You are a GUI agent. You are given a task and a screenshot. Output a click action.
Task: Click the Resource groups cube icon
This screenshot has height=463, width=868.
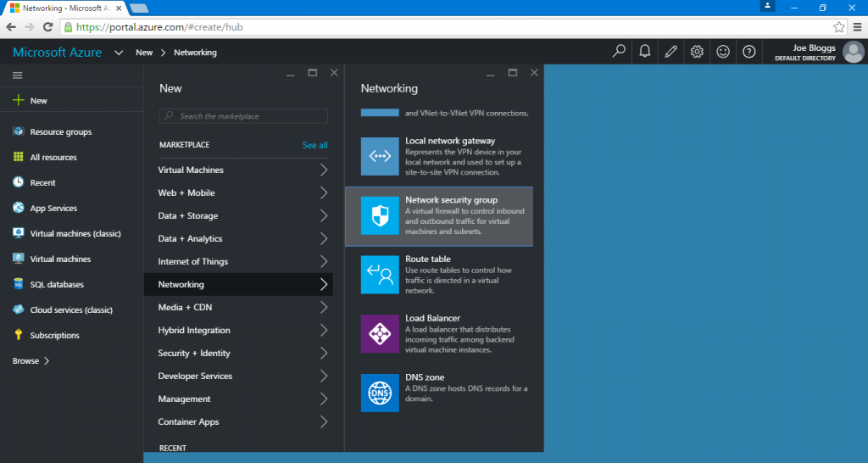pos(19,131)
